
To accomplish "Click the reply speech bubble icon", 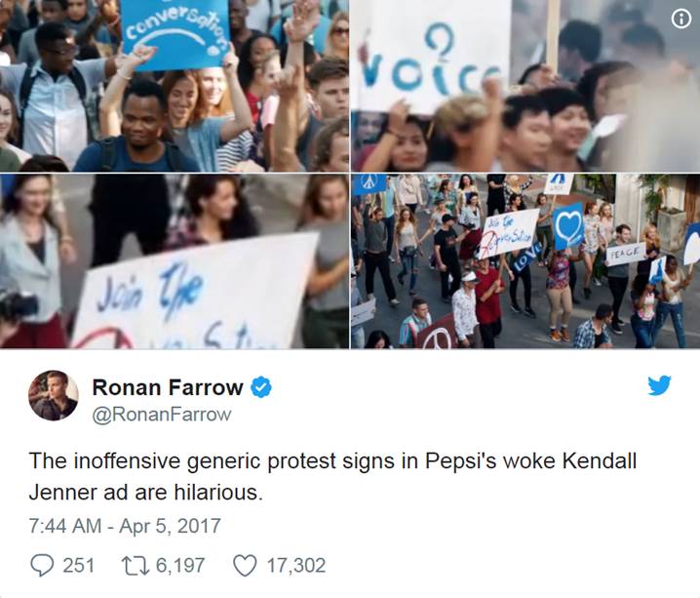I will 42,565.
